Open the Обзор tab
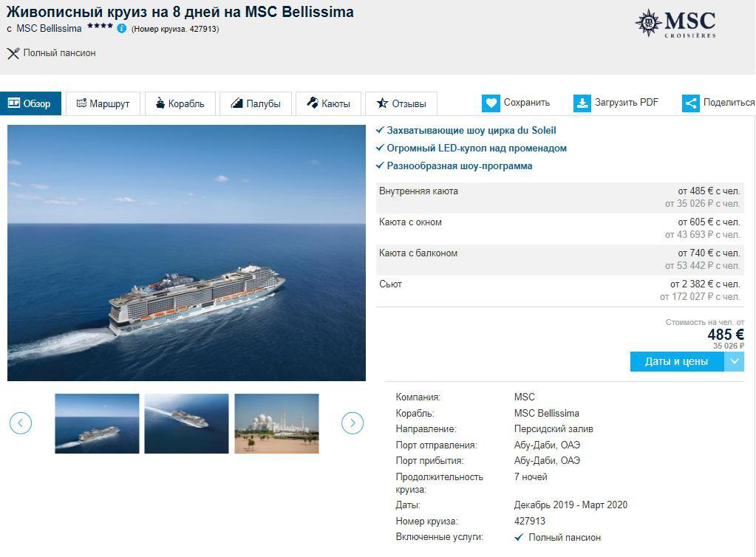The width and height of the screenshot is (756, 557). [x=30, y=103]
